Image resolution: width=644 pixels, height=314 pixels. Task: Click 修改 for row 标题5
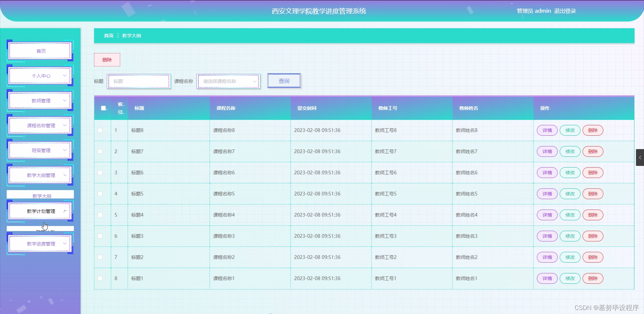coord(570,194)
